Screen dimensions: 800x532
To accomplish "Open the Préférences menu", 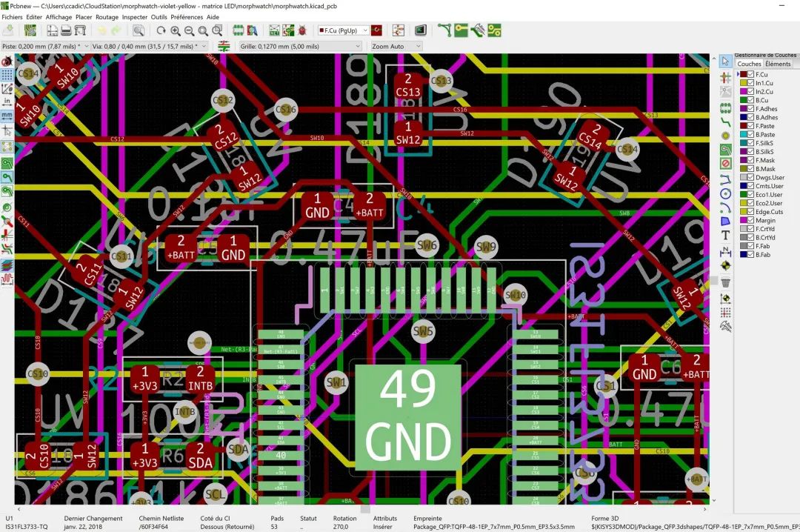I will click(187, 16).
